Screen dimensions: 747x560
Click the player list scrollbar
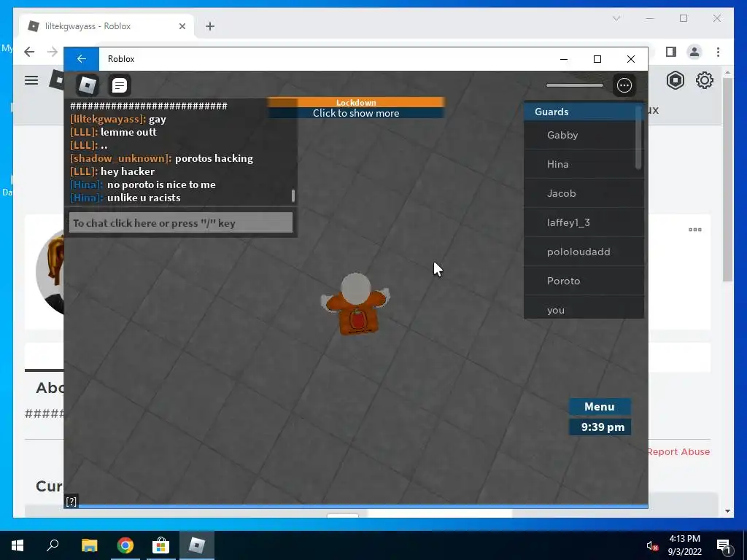pos(638,137)
